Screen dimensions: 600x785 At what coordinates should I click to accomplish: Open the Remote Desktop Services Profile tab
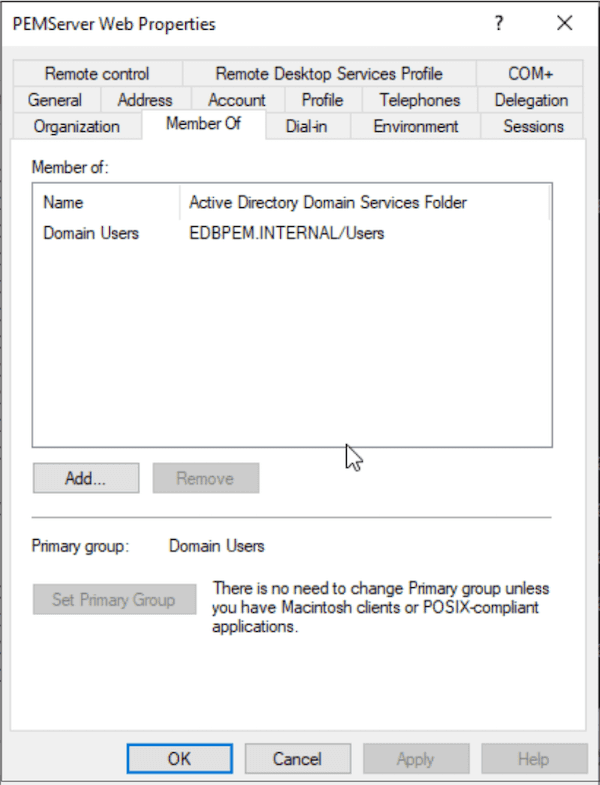click(x=328, y=74)
